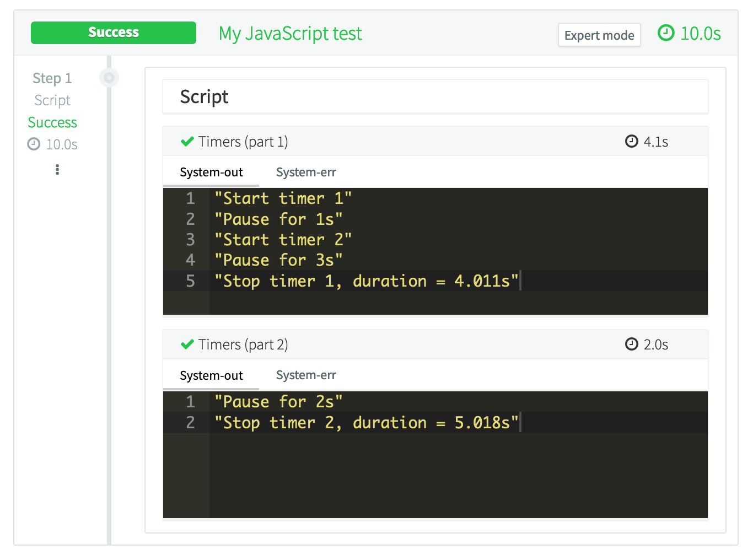The width and height of the screenshot is (753, 560).
Task: Click the green checkmark for Timers (part 2)
Action: pyautogui.click(x=187, y=344)
